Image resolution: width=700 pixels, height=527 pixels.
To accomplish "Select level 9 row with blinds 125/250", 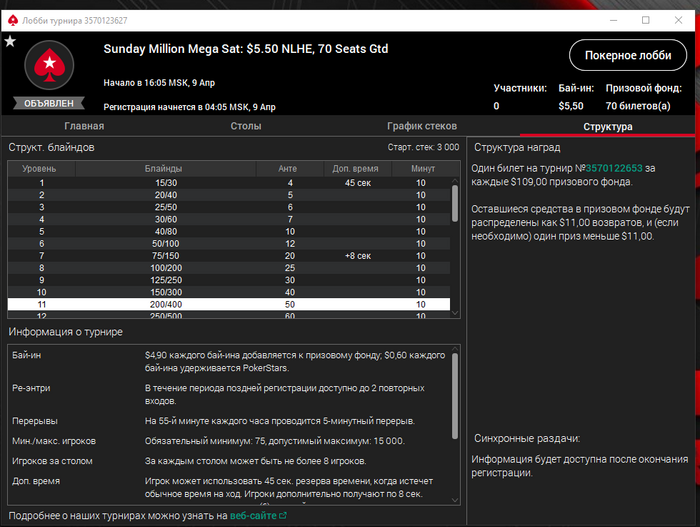I will click(x=229, y=280).
